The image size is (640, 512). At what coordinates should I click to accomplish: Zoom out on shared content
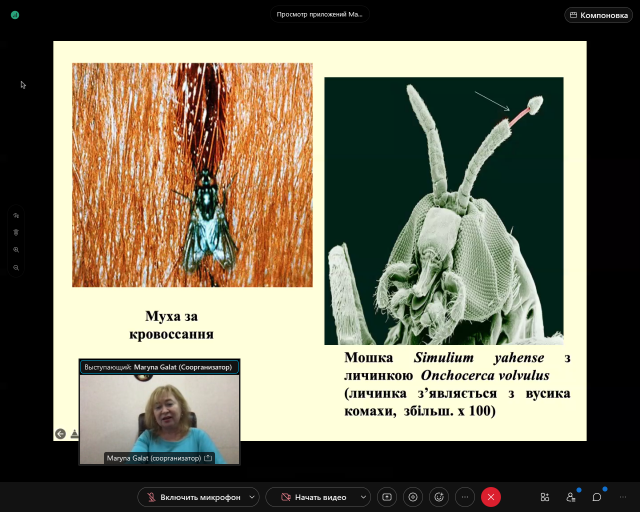(x=16, y=268)
